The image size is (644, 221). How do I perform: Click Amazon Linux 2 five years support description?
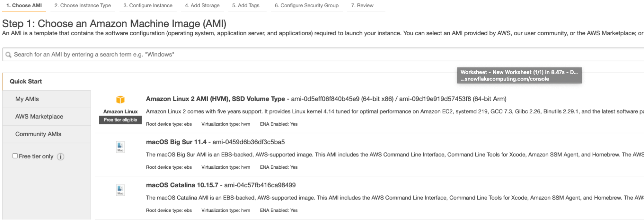coord(394,112)
